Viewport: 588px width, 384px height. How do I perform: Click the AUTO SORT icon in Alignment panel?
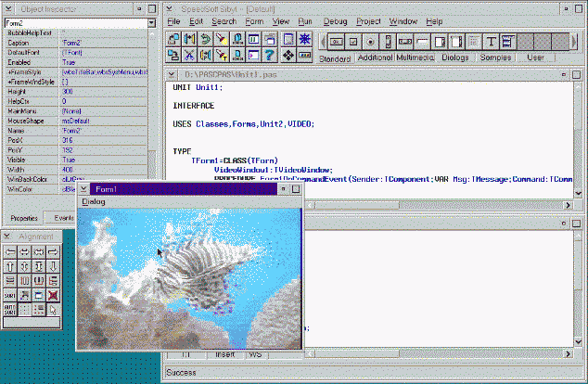pyautogui.click(x=10, y=310)
